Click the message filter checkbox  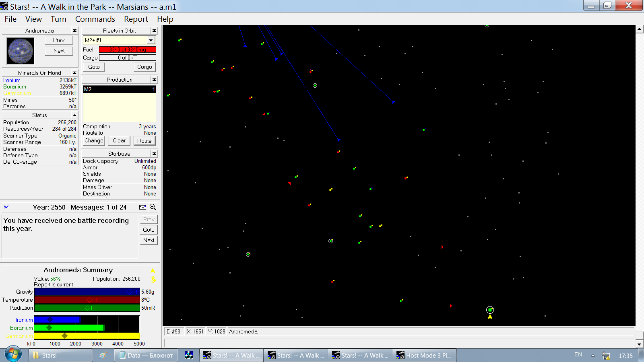(7, 207)
